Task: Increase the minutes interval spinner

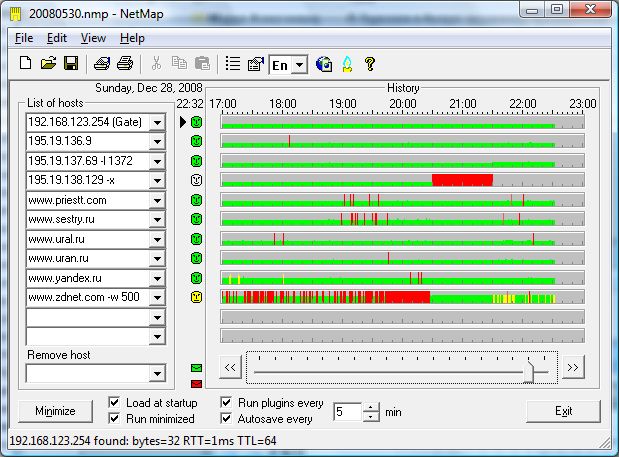Action: (371, 407)
